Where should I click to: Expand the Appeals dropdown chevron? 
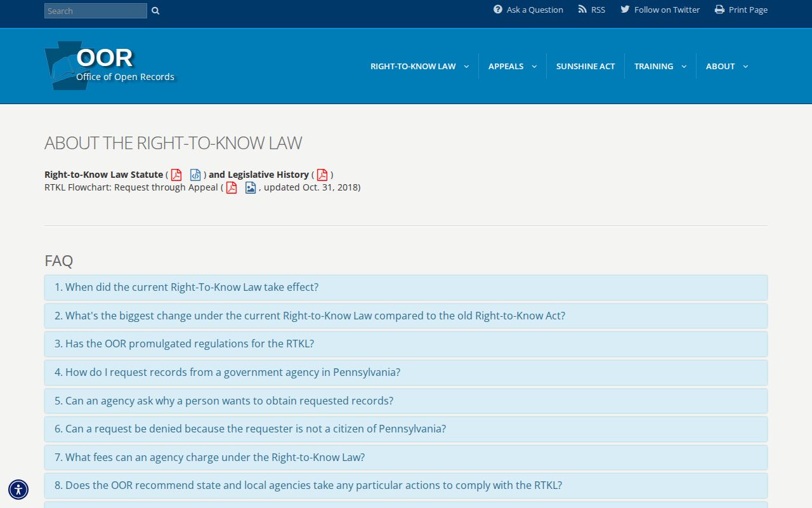(x=534, y=66)
